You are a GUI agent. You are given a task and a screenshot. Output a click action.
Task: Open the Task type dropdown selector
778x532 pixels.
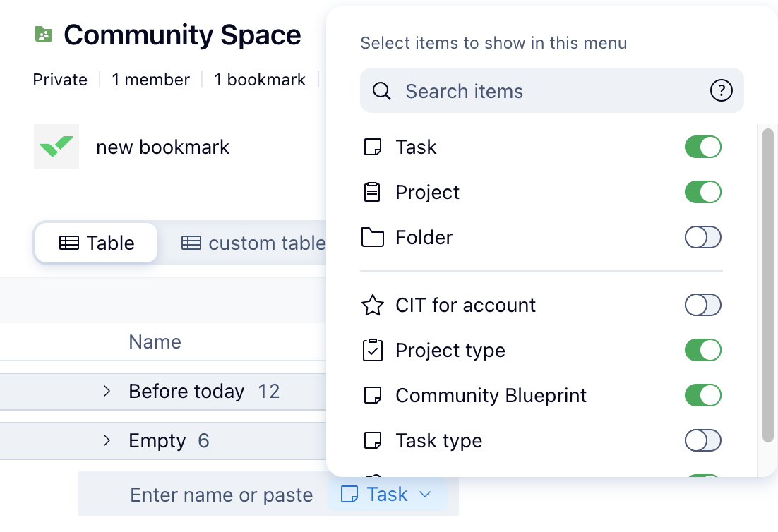(386, 495)
